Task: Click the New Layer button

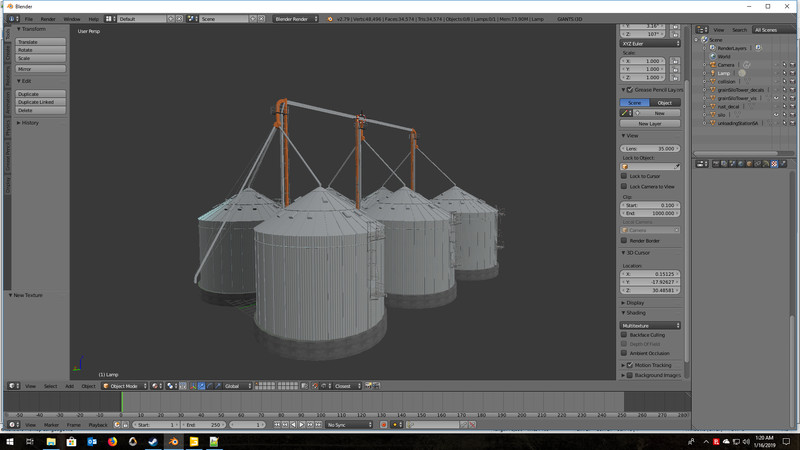Action: pos(650,124)
